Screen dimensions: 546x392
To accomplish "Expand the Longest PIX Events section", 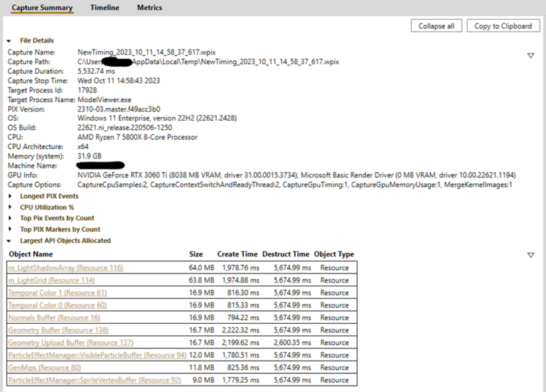I will (10, 196).
